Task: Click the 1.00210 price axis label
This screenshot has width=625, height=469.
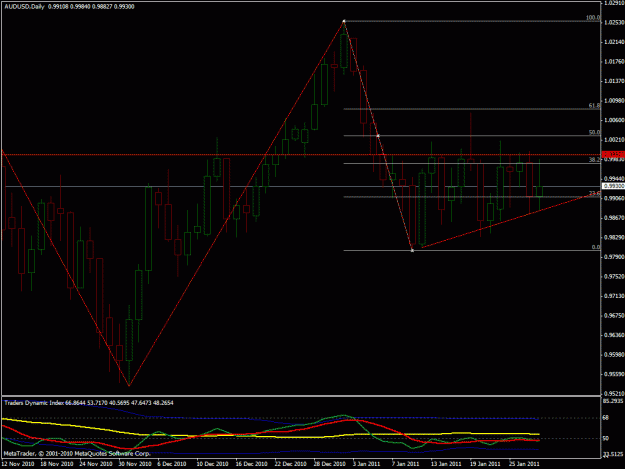Action: coord(614,140)
